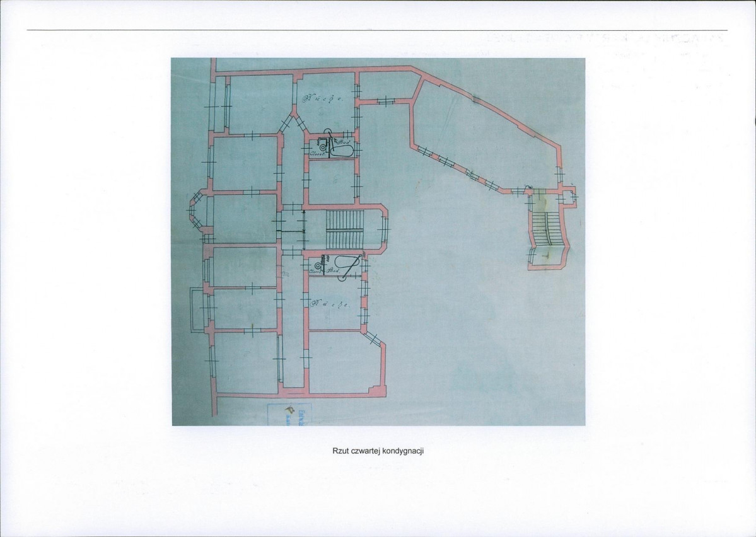The image size is (756, 537).
Task: Click the caption Rzut czwartej kondygnacji
Action: (378, 451)
